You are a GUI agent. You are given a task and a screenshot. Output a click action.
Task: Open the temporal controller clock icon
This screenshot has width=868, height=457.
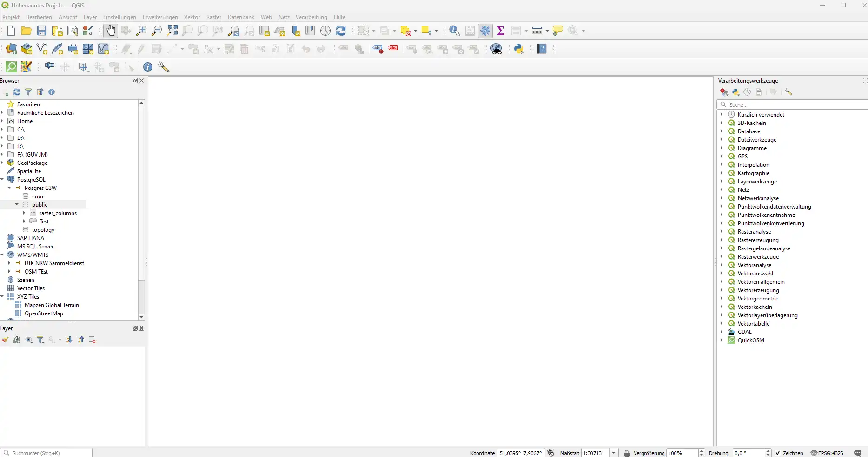pos(325,31)
